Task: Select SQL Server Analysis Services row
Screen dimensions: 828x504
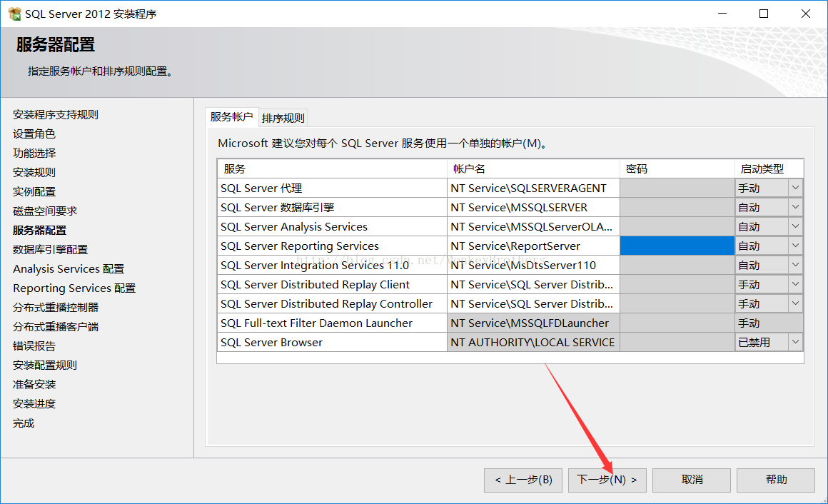Action: point(332,226)
